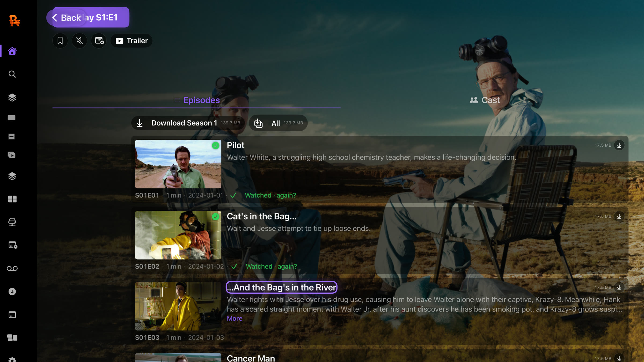The width and height of the screenshot is (644, 362).
Task: Open the four-tile grid sidebar icon
Action: (x=12, y=199)
